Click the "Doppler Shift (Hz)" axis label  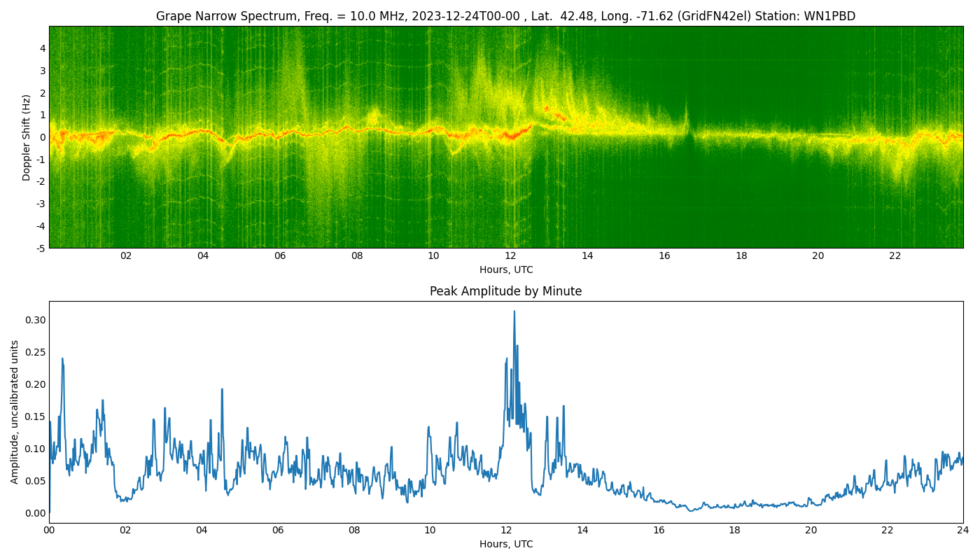click(27, 137)
